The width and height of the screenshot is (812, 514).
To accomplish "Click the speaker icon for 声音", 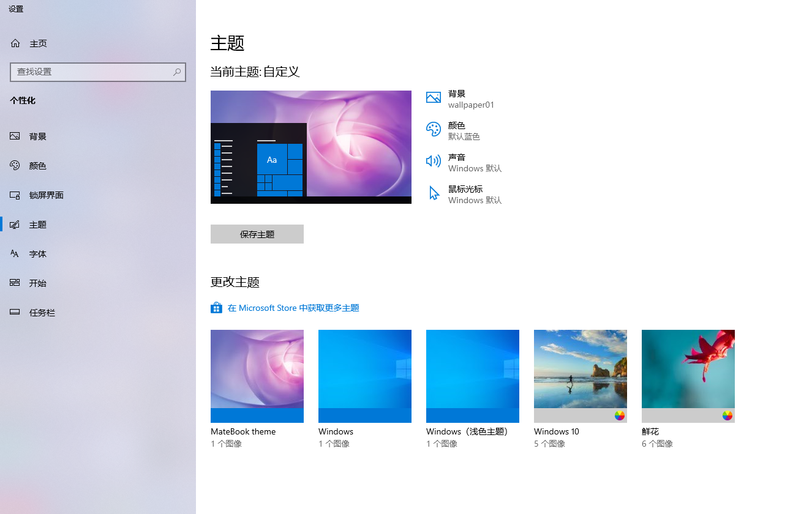I will point(434,161).
